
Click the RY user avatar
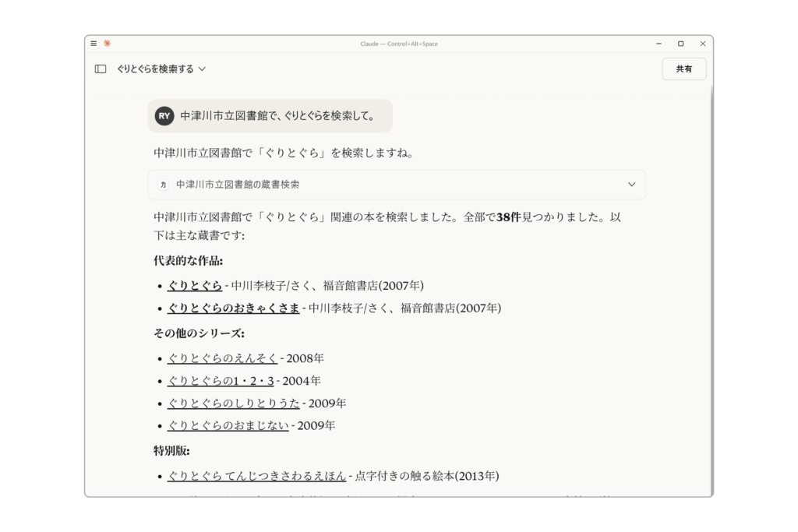[164, 116]
